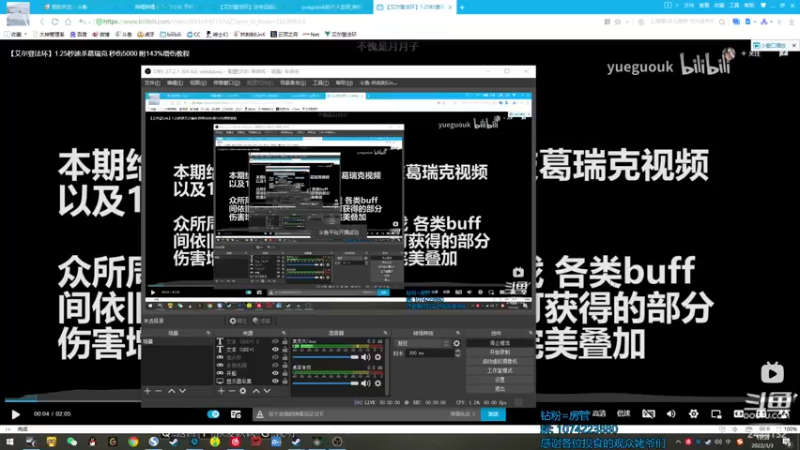Open source properties via the sources panel gear icon
This screenshot has height=450, width=800.
tap(243, 391)
